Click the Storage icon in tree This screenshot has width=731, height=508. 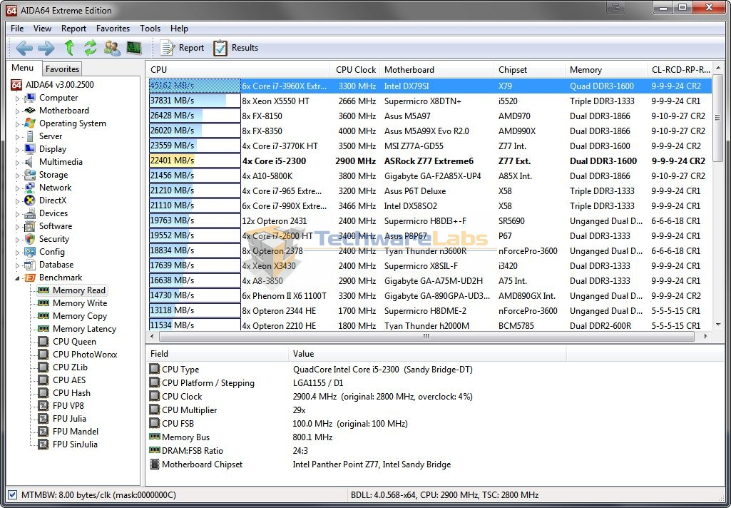[x=30, y=174]
